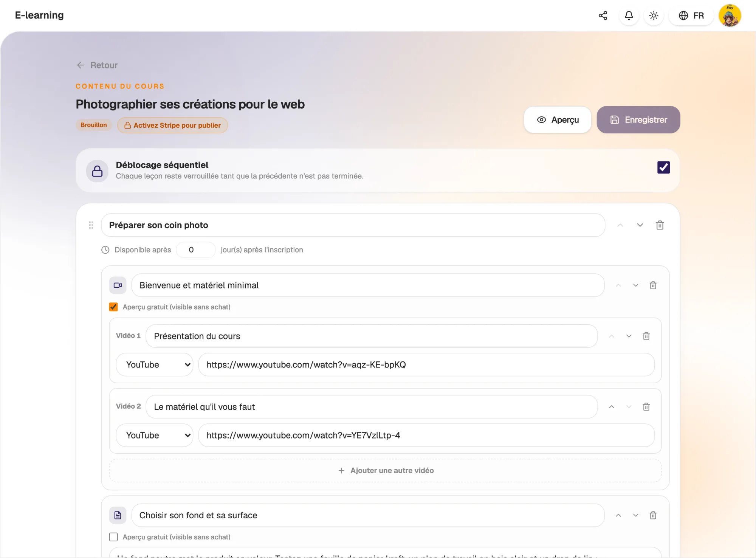
Task: Grab the drag handle of Préparer son coin photo
Action: (x=91, y=225)
